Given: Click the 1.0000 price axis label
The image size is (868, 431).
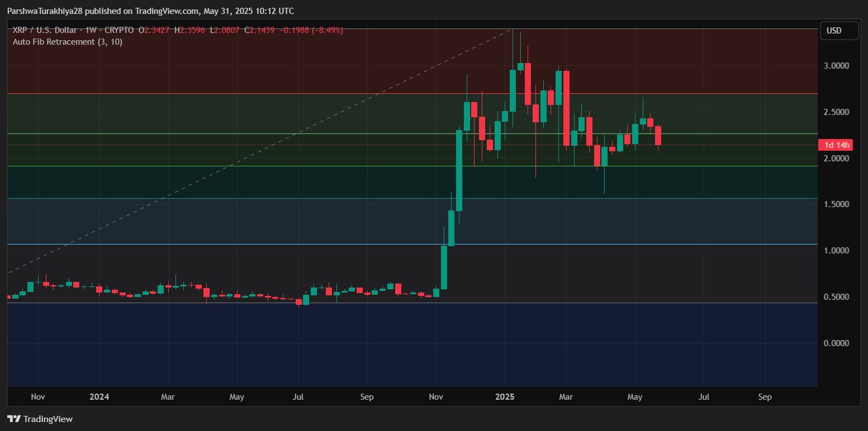Looking at the screenshot, I should pyautogui.click(x=837, y=251).
